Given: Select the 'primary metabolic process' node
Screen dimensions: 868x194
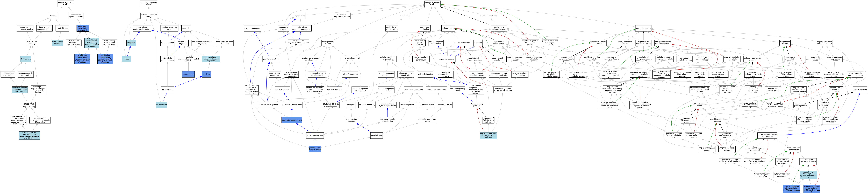Looking at the screenshot, I should click(624, 43).
